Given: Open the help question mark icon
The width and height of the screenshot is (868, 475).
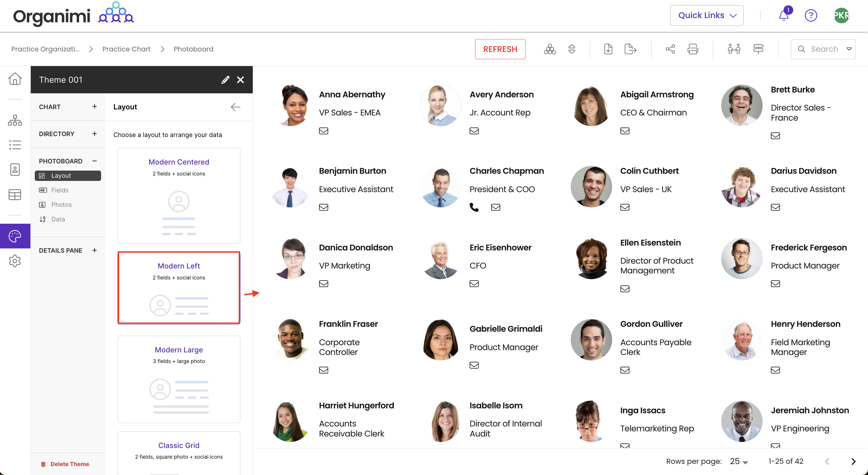Looking at the screenshot, I should (811, 15).
